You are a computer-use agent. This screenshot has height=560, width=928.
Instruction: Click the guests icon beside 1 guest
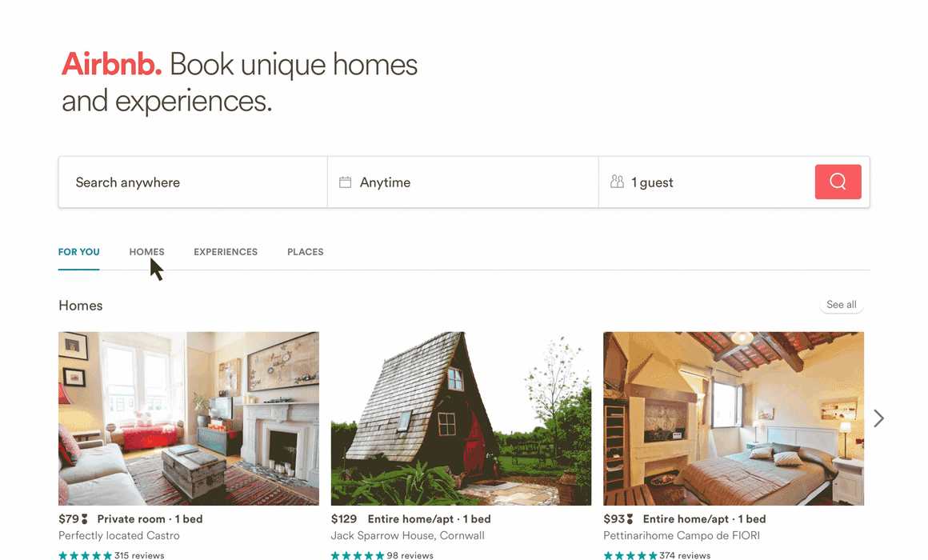pos(617,182)
